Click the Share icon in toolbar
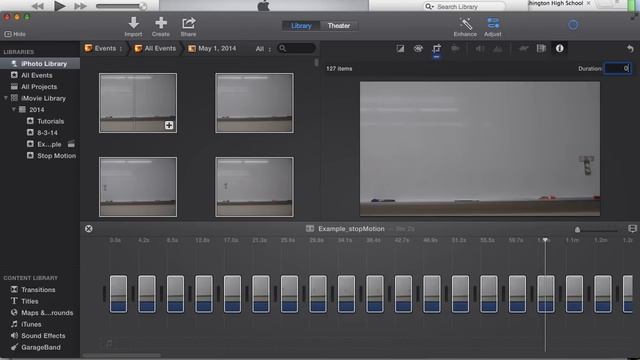 (189, 23)
